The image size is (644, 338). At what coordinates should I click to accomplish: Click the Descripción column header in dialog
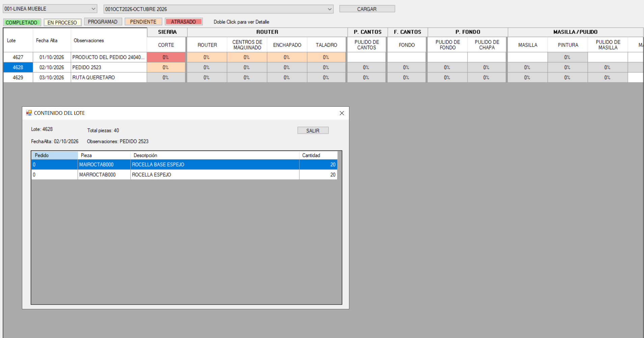pyautogui.click(x=215, y=155)
